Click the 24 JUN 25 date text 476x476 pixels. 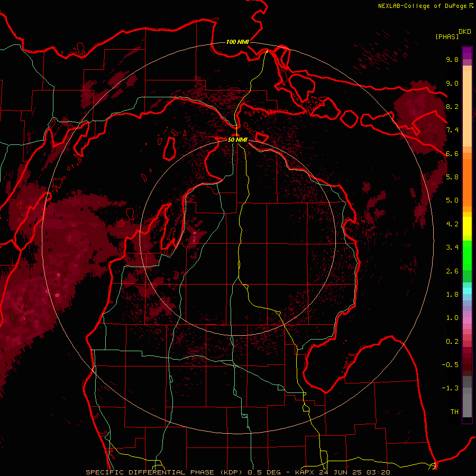tap(340, 472)
